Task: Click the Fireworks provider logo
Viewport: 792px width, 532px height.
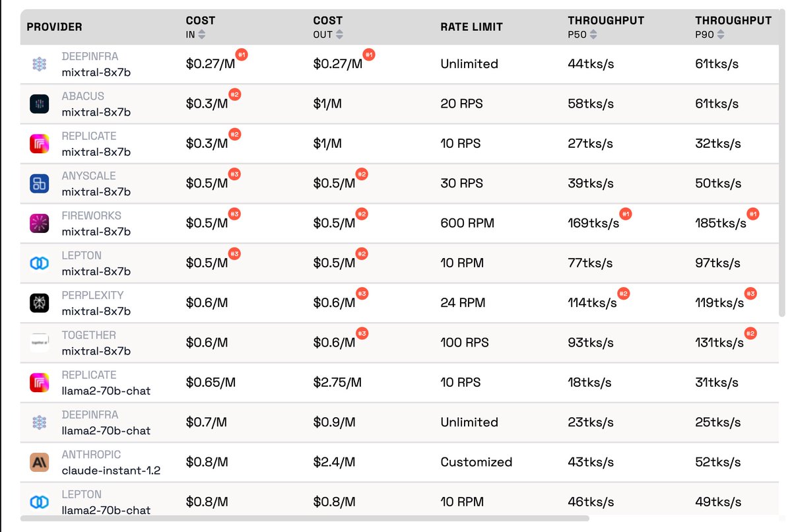Action: (40, 223)
